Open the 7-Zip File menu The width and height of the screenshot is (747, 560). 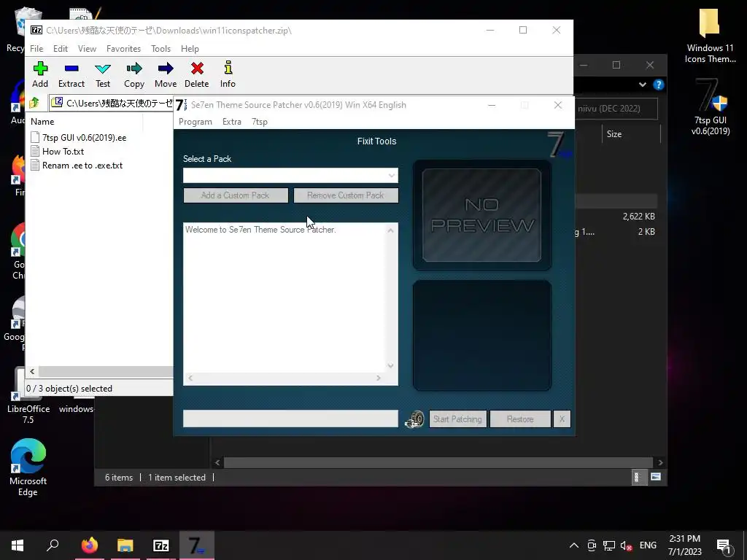click(36, 49)
